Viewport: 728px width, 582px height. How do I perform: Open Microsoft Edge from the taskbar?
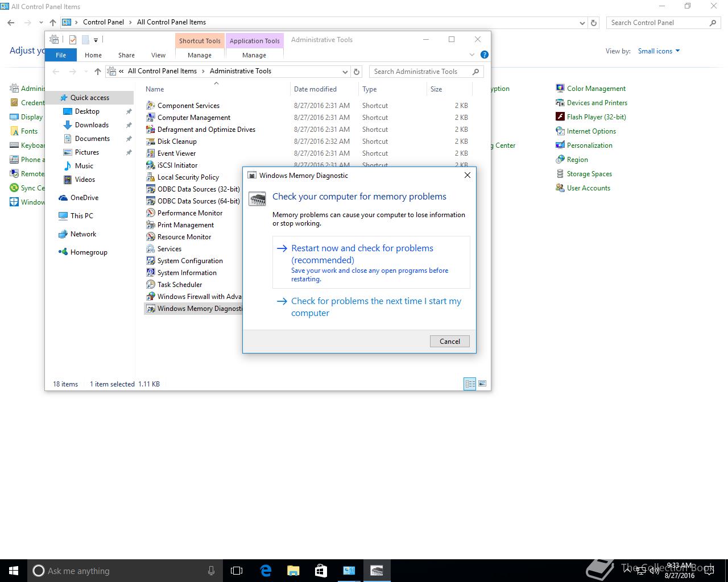point(266,571)
